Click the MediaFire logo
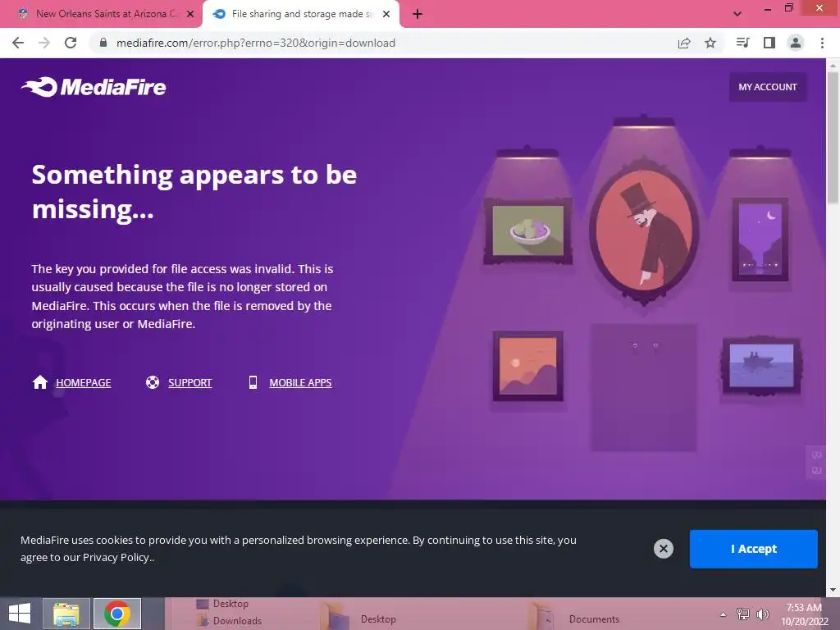840x630 pixels. (94, 87)
